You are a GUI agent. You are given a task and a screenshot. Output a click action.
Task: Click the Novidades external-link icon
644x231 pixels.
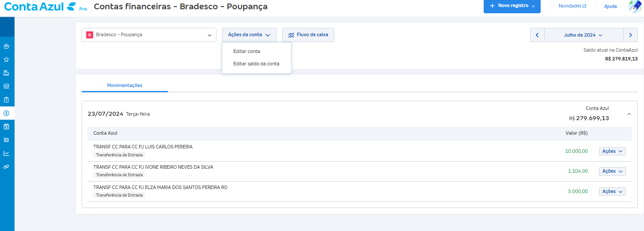tap(584, 6)
